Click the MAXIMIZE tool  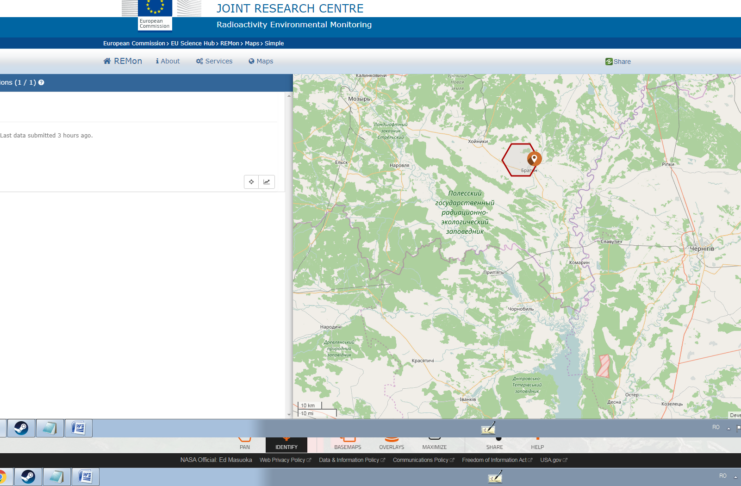[x=434, y=444]
